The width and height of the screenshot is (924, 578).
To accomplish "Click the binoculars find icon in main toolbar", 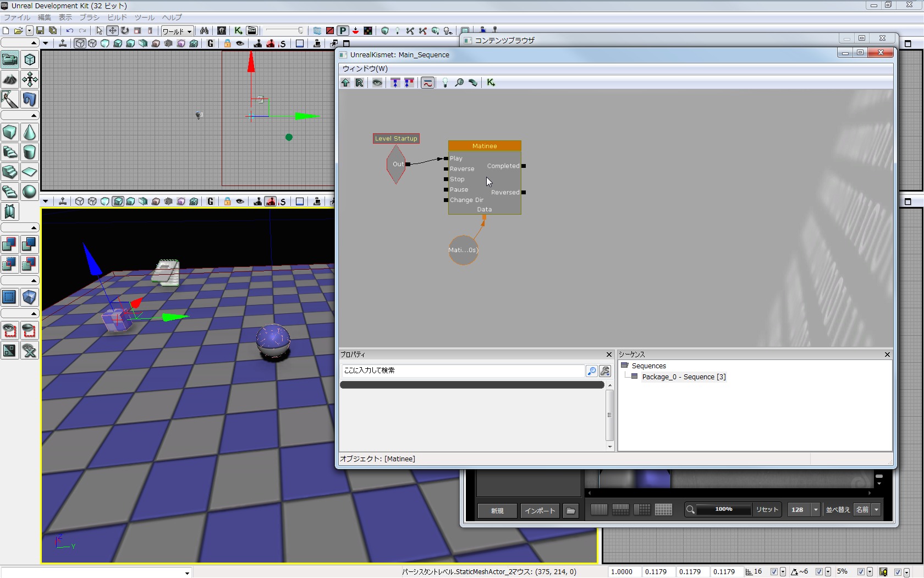I will 204,31.
